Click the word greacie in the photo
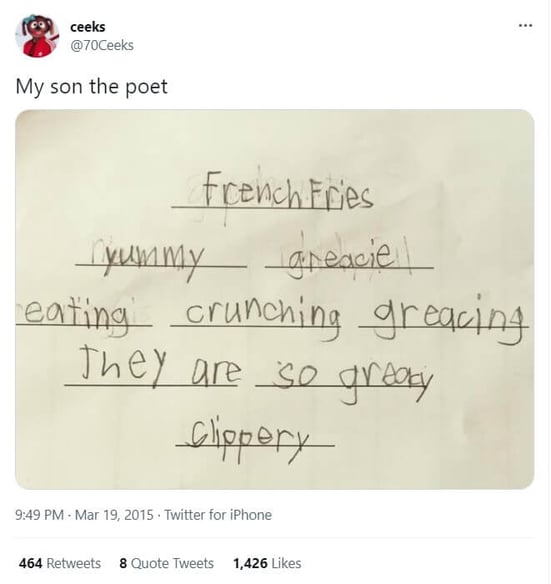The image size is (551, 584). tap(340, 258)
